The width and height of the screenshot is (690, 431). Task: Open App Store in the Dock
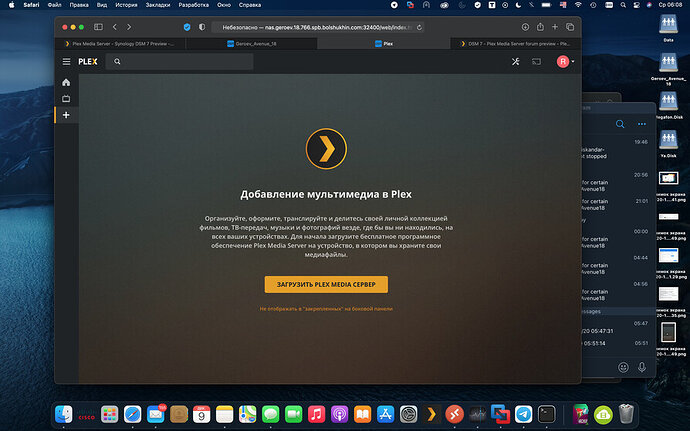pyautogui.click(x=385, y=414)
